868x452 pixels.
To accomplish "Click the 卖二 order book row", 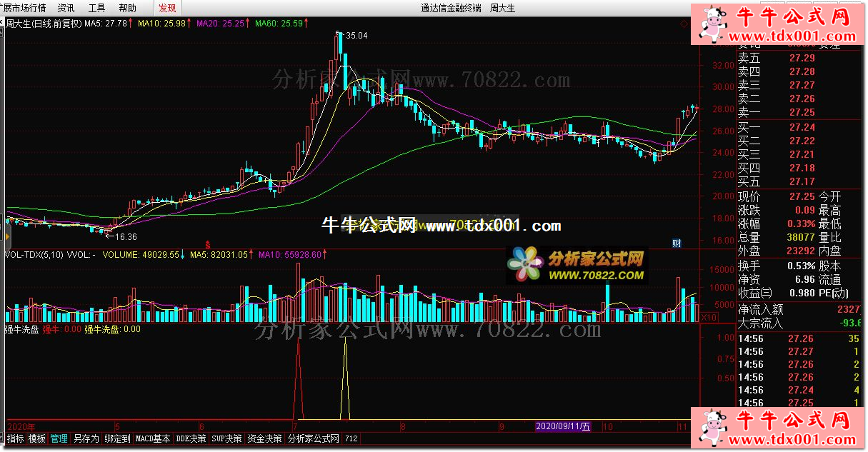I will (x=800, y=99).
